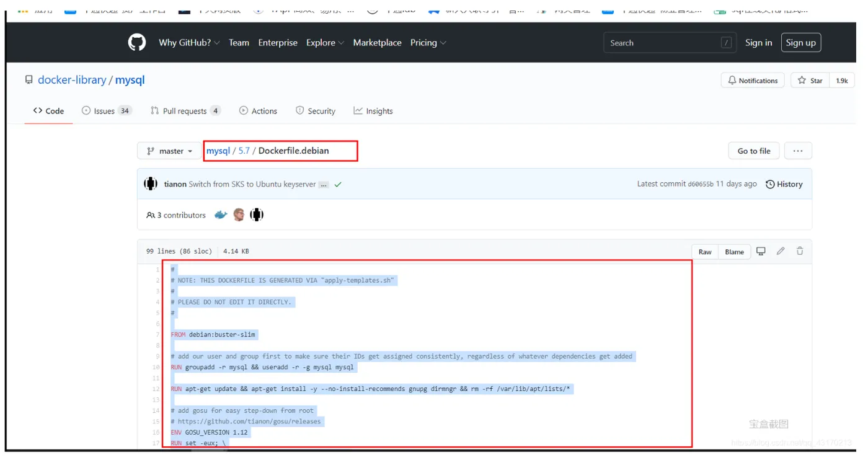This screenshot has width=868, height=460.
Task: Click the Blame button
Action: click(x=735, y=251)
